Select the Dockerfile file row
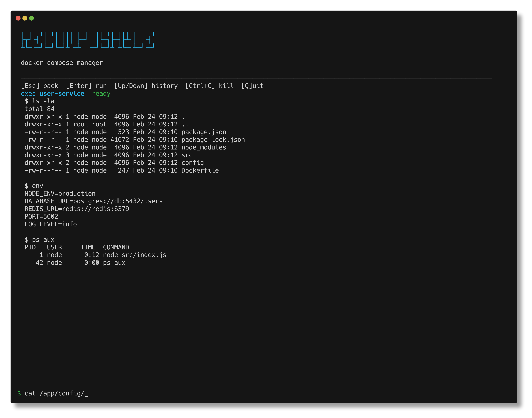Screen dimensions: 532x418 122,171
